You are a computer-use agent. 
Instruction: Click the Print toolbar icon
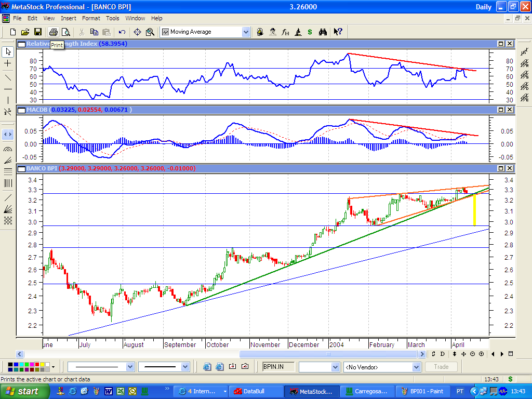click(x=53, y=32)
